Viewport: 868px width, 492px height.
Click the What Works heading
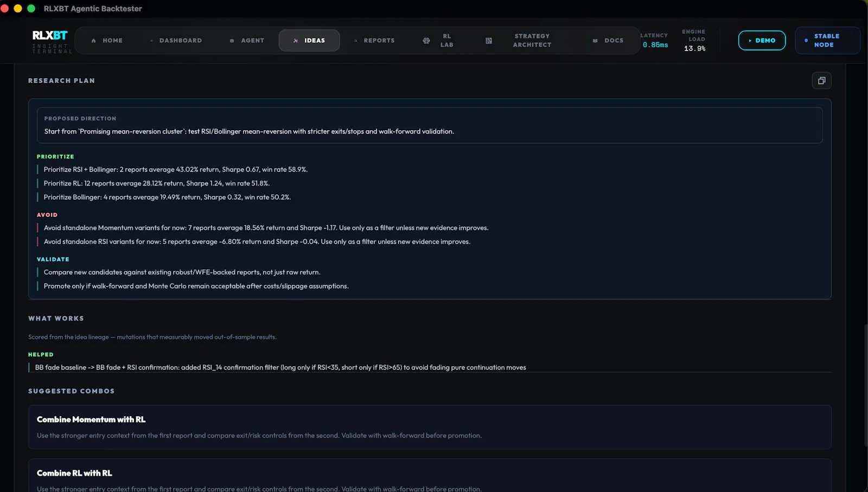pos(56,318)
